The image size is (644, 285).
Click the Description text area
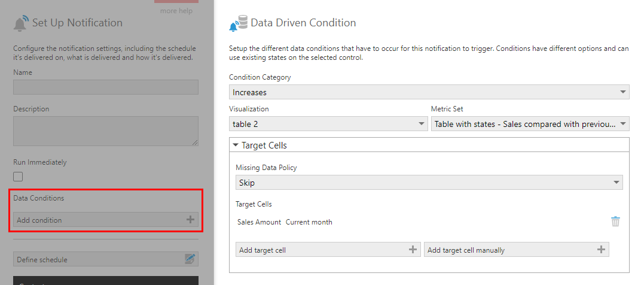(106, 131)
